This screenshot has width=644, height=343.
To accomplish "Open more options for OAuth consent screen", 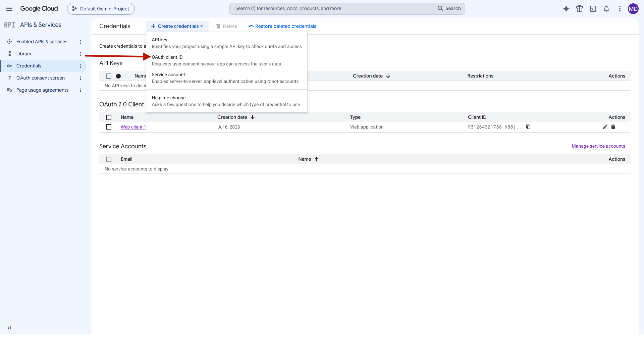I will tap(80, 78).
